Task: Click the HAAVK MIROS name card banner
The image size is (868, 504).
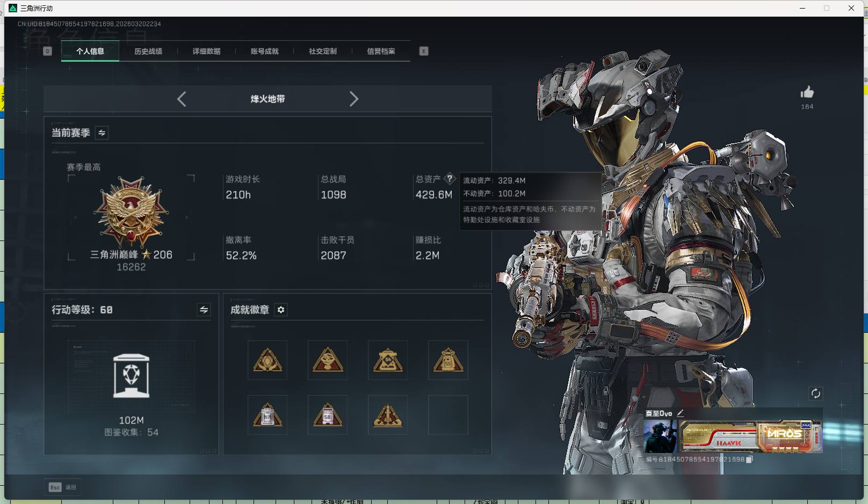Action: point(750,436)
